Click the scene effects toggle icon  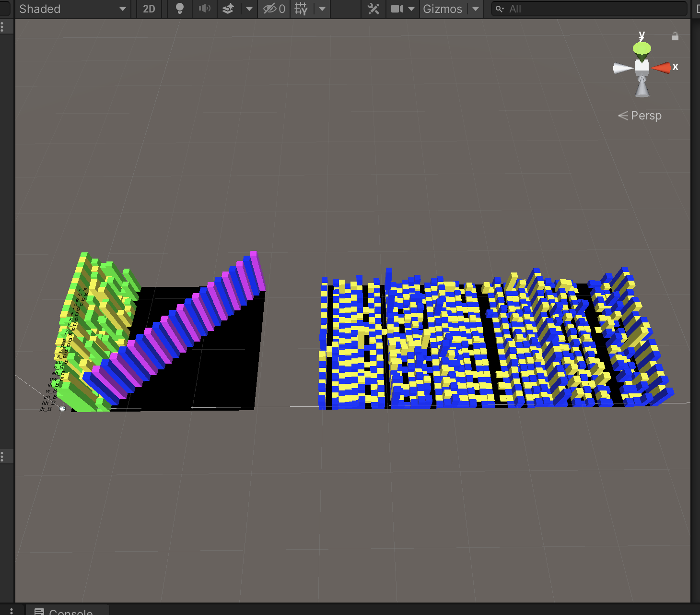(x=228, y=9)
